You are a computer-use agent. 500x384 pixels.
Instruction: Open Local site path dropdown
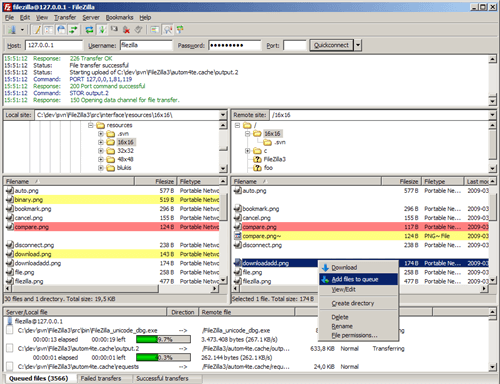(x=223, y=115)
